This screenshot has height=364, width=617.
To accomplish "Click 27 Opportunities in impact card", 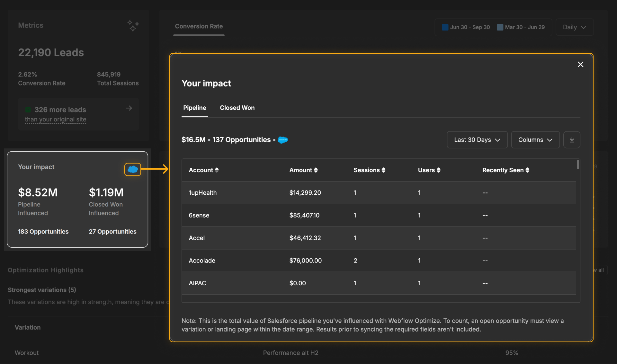I will (x=112, y=232).
